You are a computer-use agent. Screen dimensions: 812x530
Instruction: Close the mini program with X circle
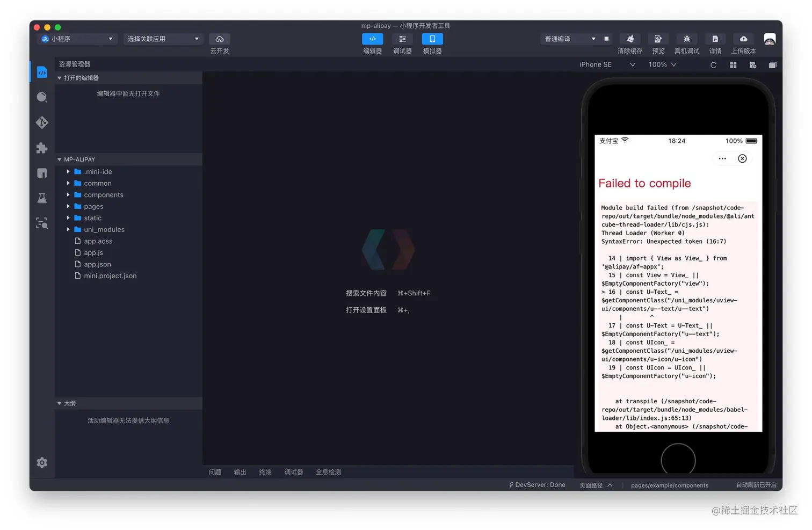[742, 158]
